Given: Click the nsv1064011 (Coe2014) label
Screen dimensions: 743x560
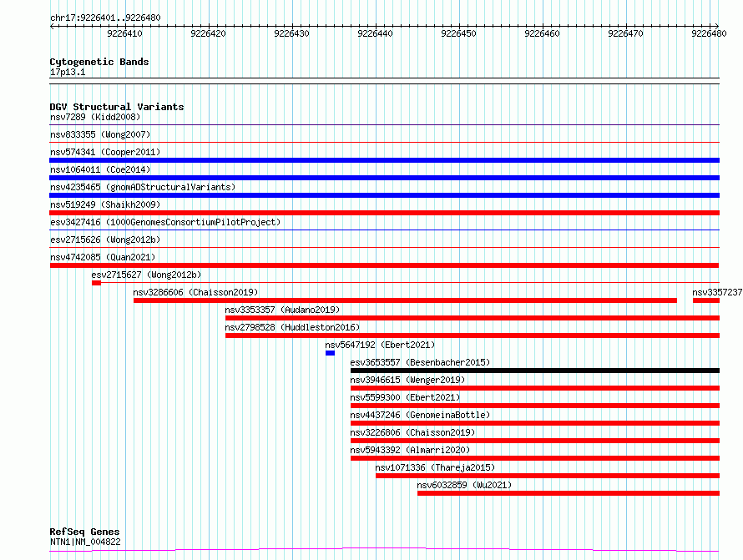Looking at the screenshot, I should click(x=100, y=169).
